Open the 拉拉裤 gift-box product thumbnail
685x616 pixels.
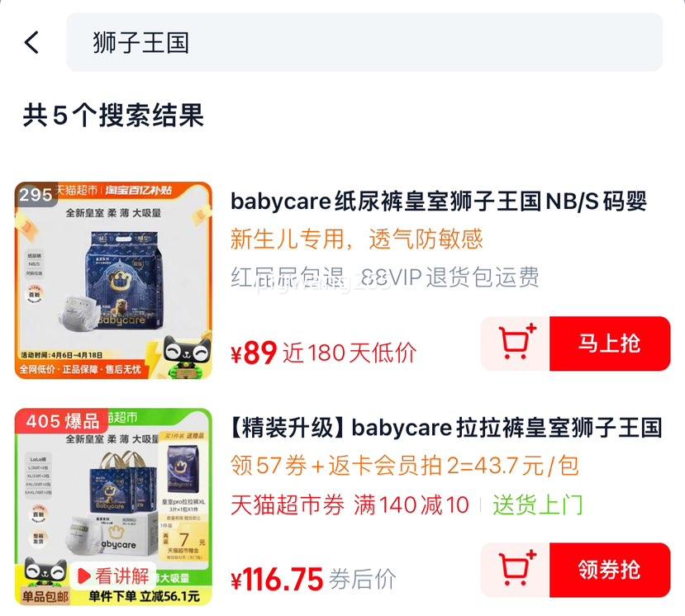113,506
